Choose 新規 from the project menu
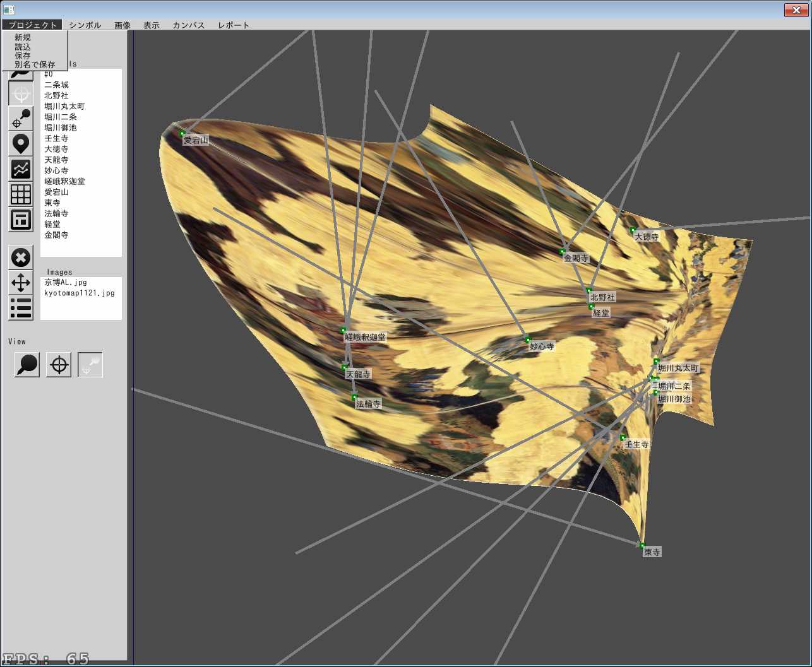The image size is (812, 667). 23,38
